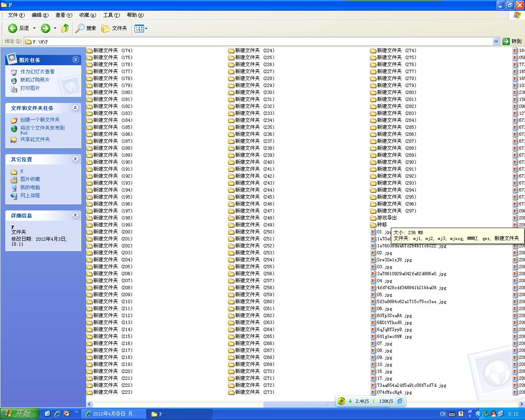The height and width of the screenshot is (420, 525).
Task: Open 我的电脑 in other places
Action: coord(30,187)
